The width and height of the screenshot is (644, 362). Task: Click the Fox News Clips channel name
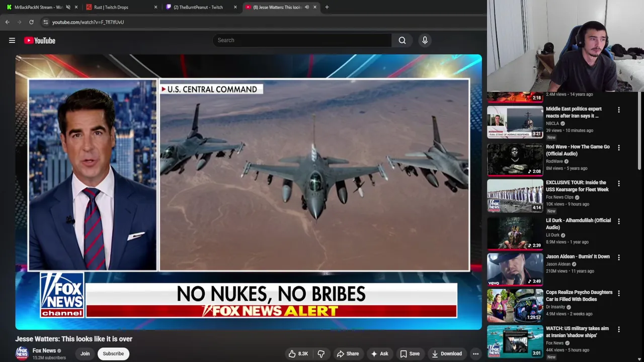[x=560, y=197]
